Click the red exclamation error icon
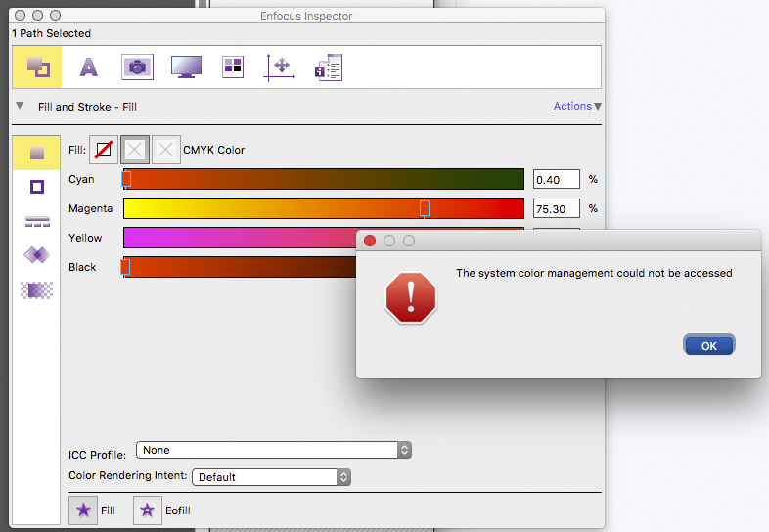 (411, 297)
